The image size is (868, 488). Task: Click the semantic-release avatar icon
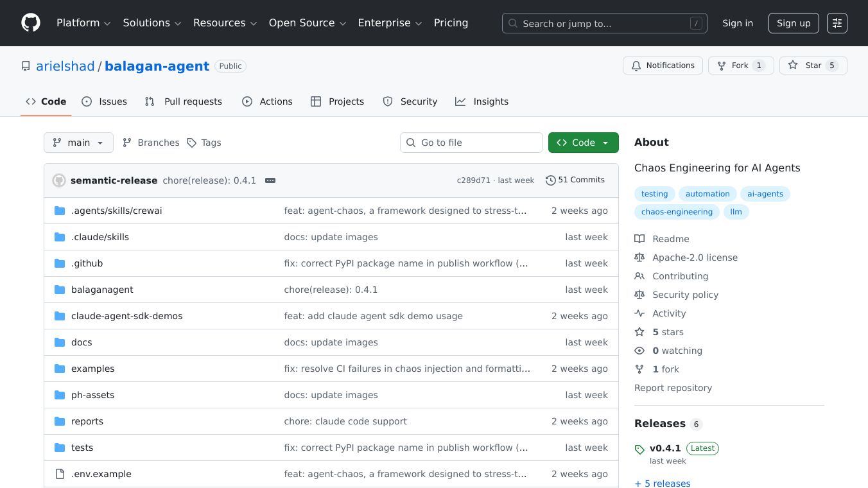pos(59,180)
